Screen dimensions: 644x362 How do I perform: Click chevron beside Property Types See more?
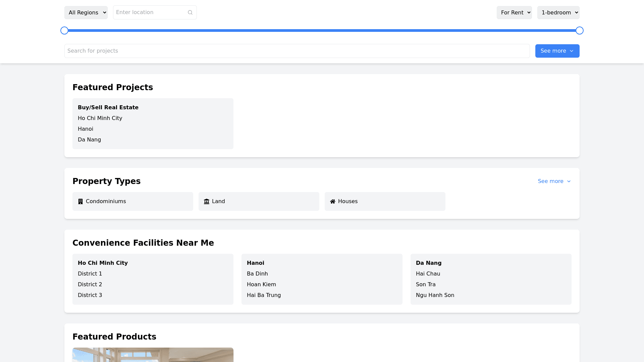tap(569, 181)
